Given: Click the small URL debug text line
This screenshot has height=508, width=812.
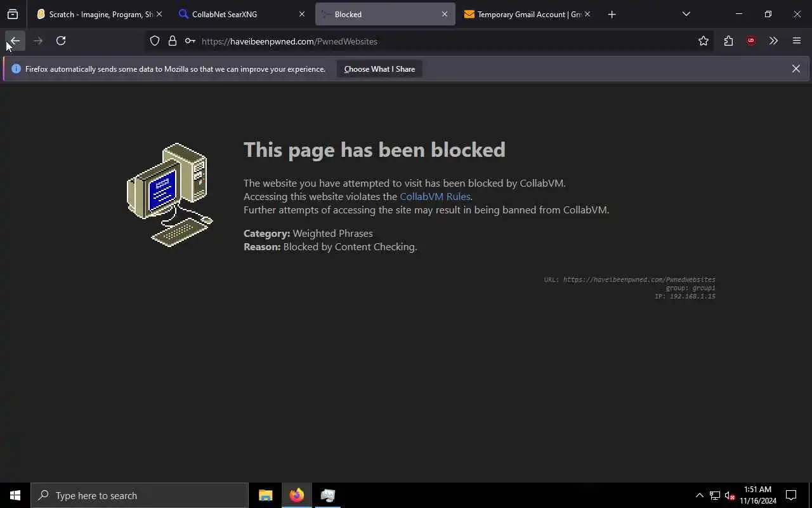Looking at the screenshot, I should click(x=629, y=279).
